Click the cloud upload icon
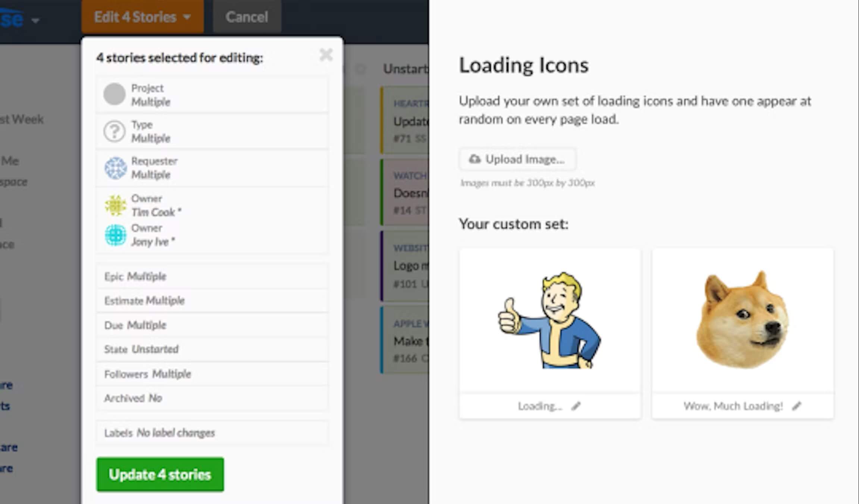 [474, 159]
